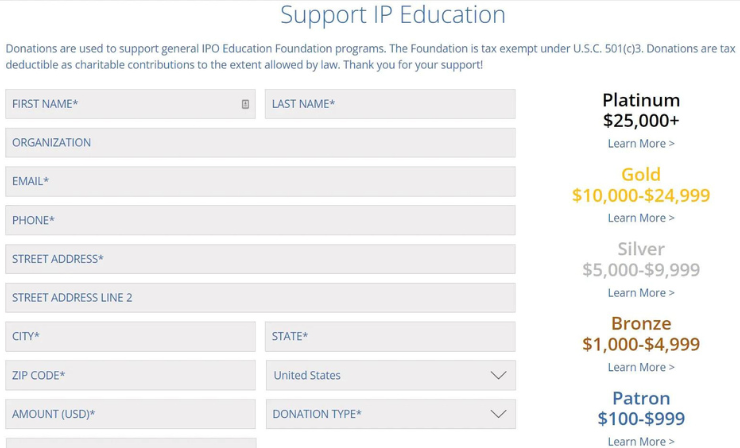Focus the State input field

pyautogui.click(x=390, y=336)
